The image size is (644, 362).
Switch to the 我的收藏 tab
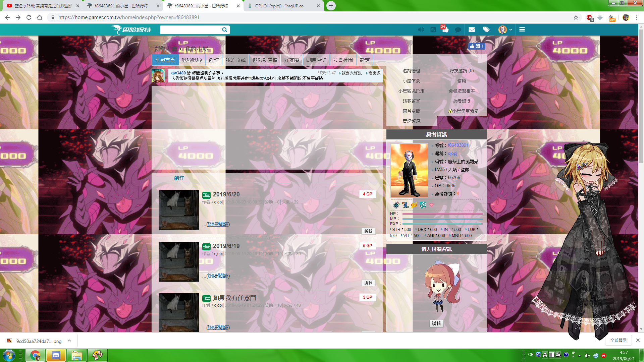pyautogui.click(x=235, y=60)
